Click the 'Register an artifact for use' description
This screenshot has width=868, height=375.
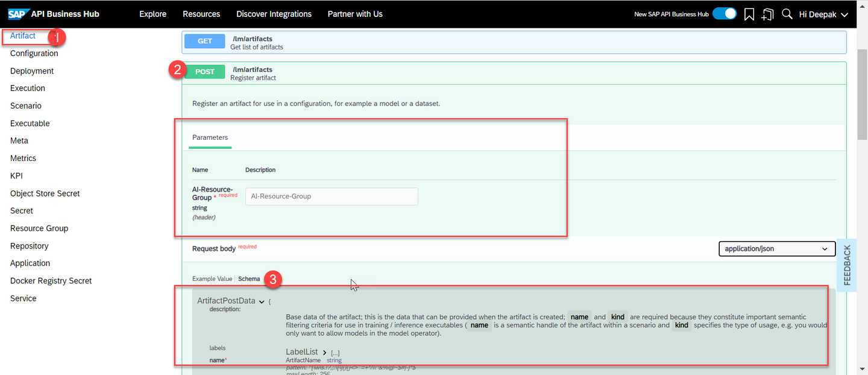tap(316, 104)
